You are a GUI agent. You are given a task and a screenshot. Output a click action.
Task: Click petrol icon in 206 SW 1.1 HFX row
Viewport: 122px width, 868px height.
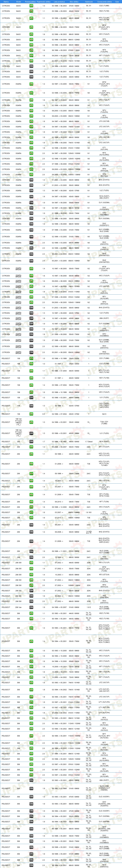click(31, 562)
